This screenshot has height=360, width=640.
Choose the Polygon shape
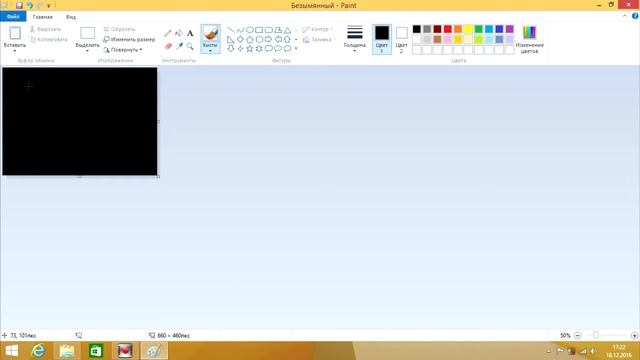click(278, 30)
